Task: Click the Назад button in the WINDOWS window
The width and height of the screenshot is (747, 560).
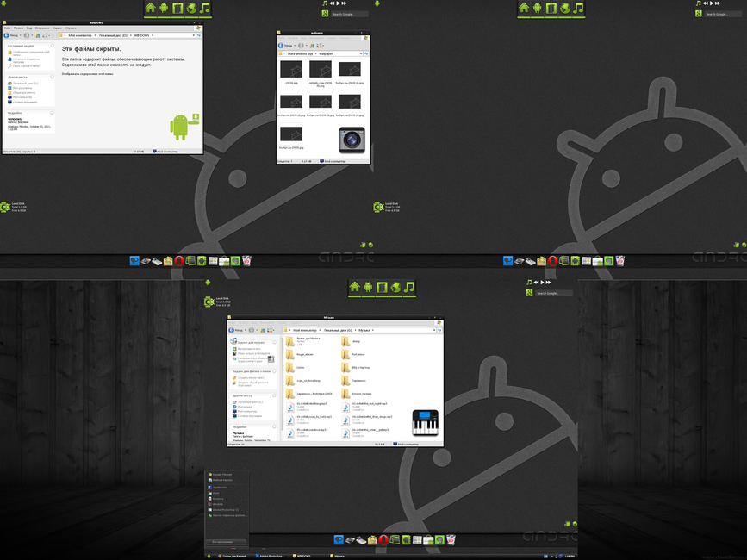Action: [x=11, y=35]
